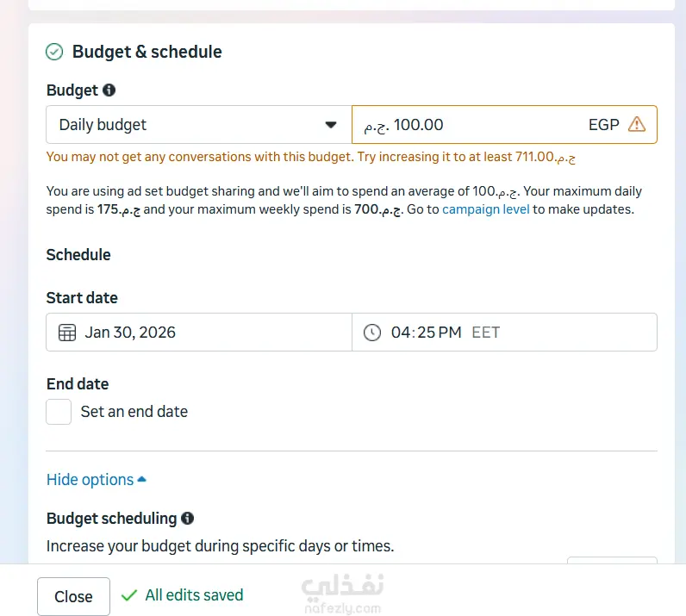Click the warning triangle in budget field
This screenshot has height=616, width=686.
(x=637, y=124)
